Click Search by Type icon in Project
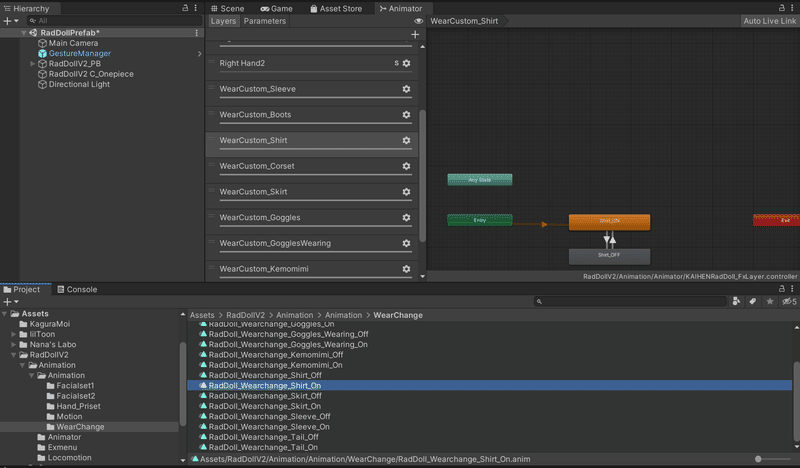800x468 pixels. pos(736,302)
